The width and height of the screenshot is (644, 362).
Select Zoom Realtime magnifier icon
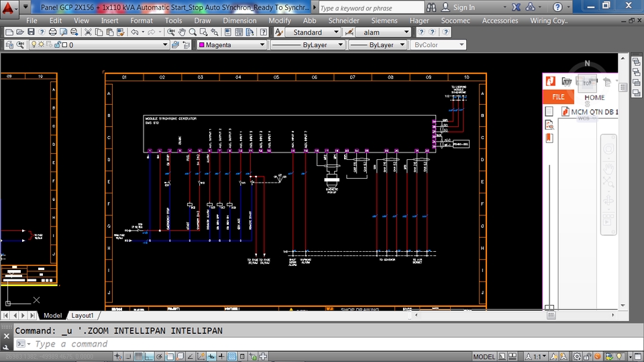[x=193, y=32]
